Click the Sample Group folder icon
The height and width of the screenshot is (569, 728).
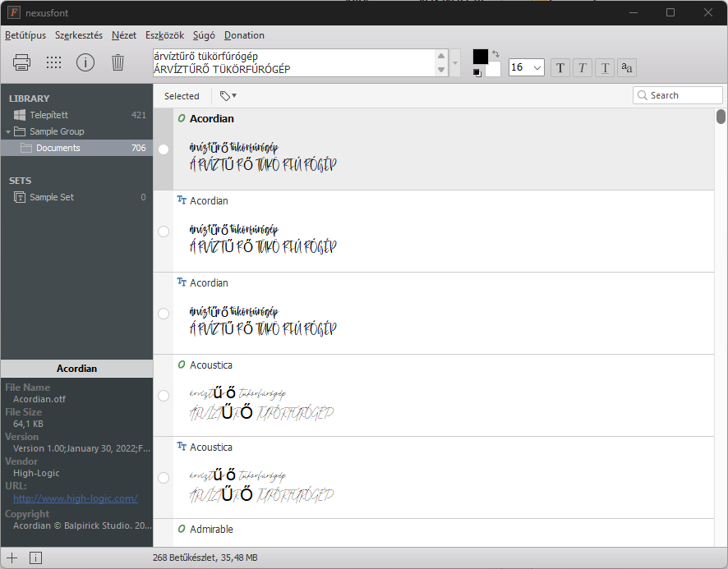[x=20, y=131]
